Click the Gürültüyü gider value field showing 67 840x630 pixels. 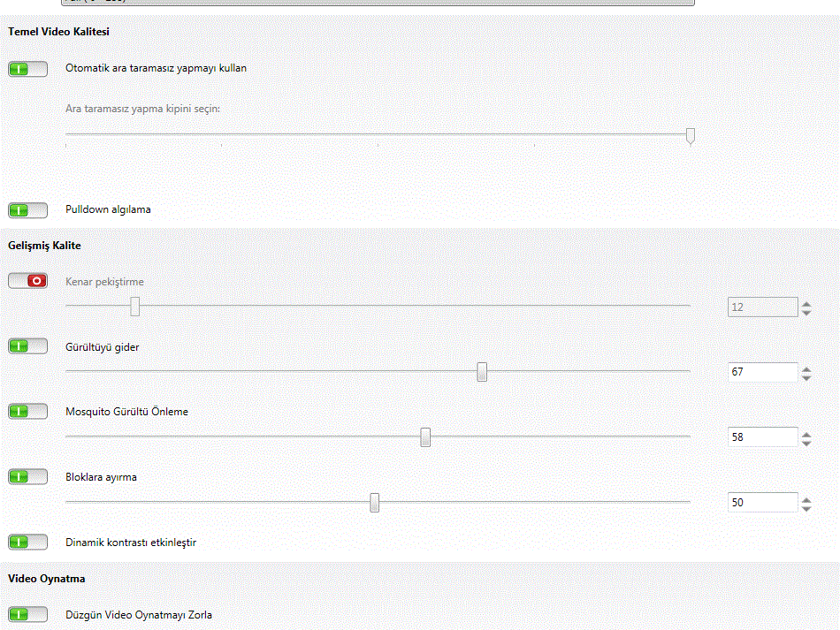tap(763, 372)
